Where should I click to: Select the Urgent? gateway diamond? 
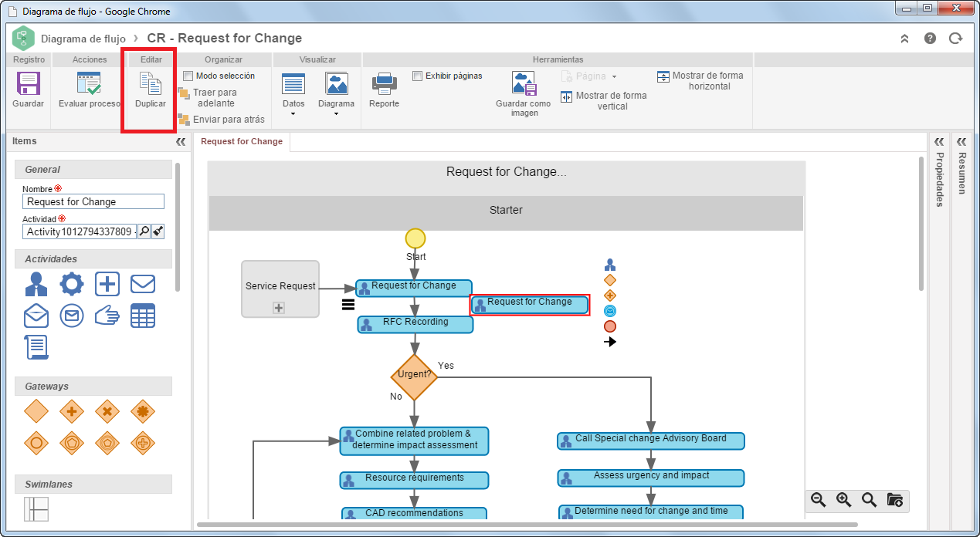pyautogui.click(x=415, y=377)
